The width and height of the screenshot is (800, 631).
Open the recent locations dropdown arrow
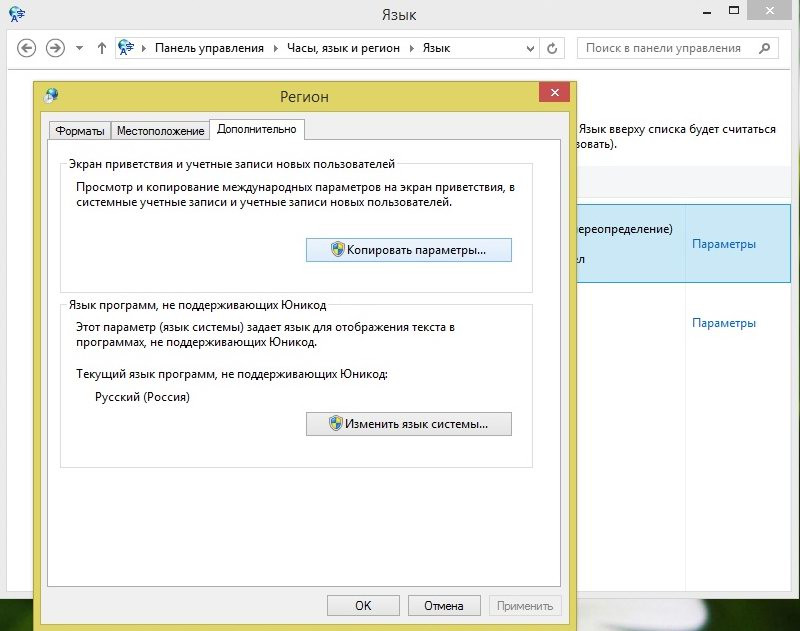[x=79, y=48]
